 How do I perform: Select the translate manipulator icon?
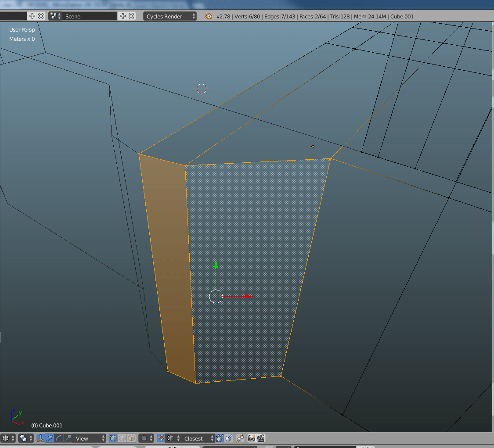[x=50, y=438]
